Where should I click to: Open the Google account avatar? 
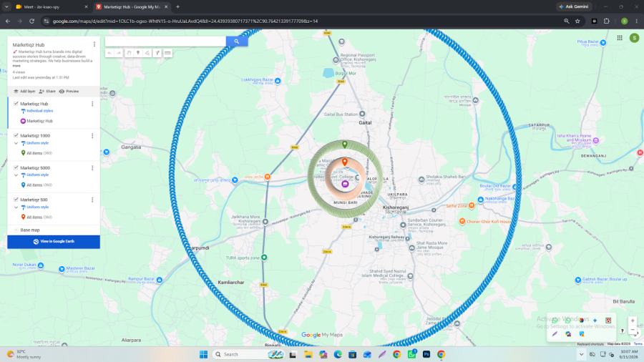pyautogui.click(x=634, y=38)
